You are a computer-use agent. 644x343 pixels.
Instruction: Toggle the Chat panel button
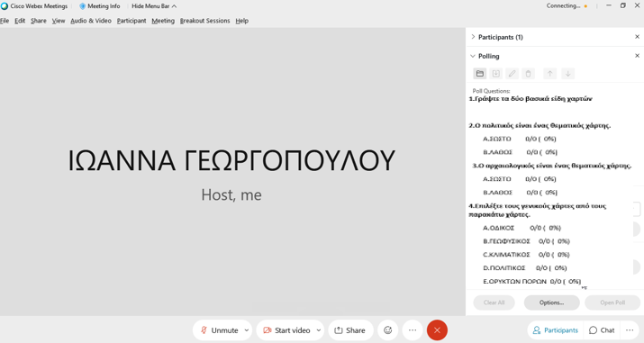tap(602, 330)
